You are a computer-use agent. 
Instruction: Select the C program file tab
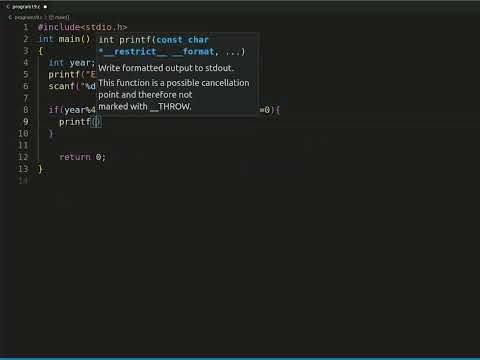click(x=27, y=7)
